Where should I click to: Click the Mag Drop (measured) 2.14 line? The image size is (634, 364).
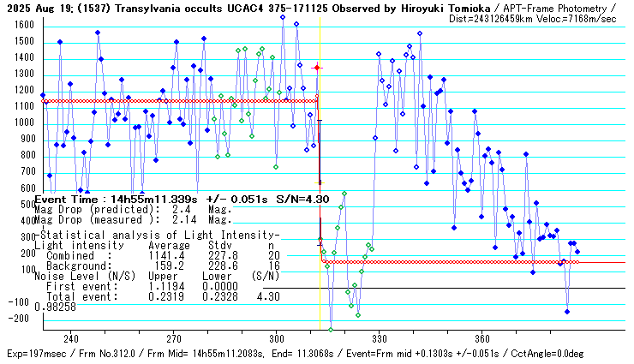coord(120,219)
